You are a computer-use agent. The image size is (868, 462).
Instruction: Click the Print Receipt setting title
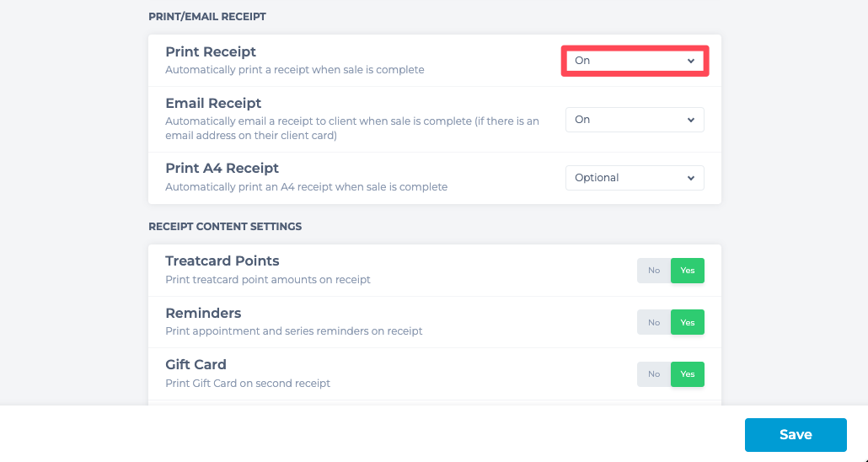tap(211, 51)
